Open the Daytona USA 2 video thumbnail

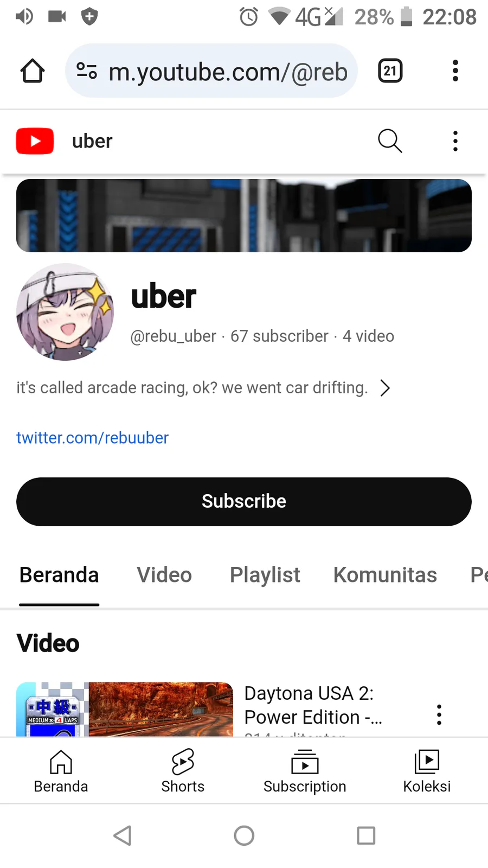point(125,709)
